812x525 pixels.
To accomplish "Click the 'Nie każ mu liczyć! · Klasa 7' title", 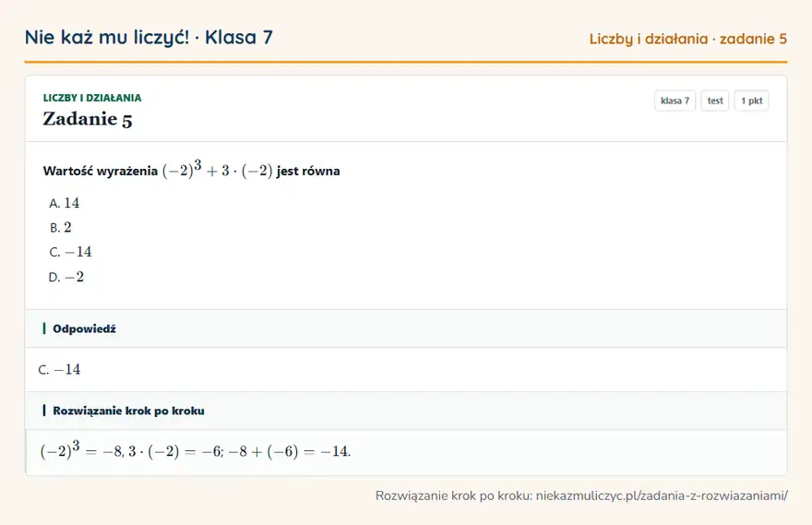I will click(x=149, y=37).
